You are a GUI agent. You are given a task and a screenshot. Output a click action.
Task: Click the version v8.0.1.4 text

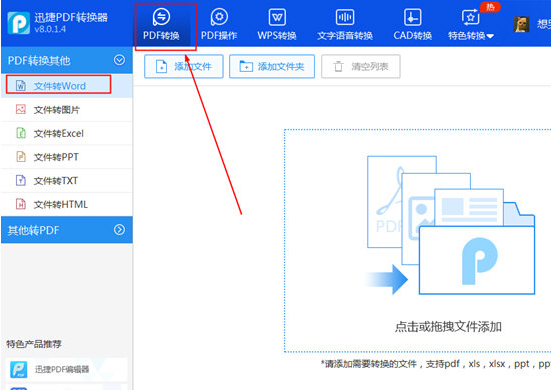pyautogui.click(x=50, y=29)
